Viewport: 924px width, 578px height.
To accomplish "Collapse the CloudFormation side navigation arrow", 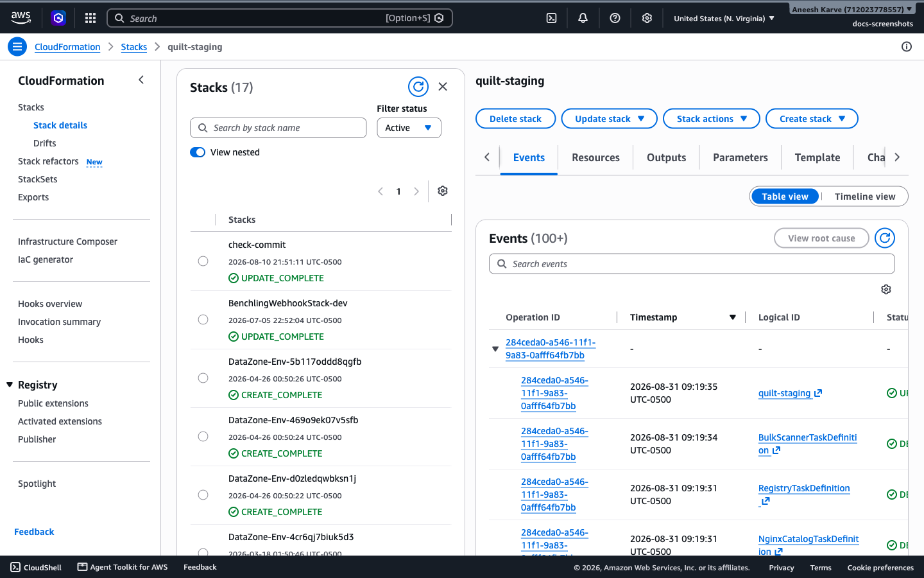I will pyautogui.click(x=141, y=80).
